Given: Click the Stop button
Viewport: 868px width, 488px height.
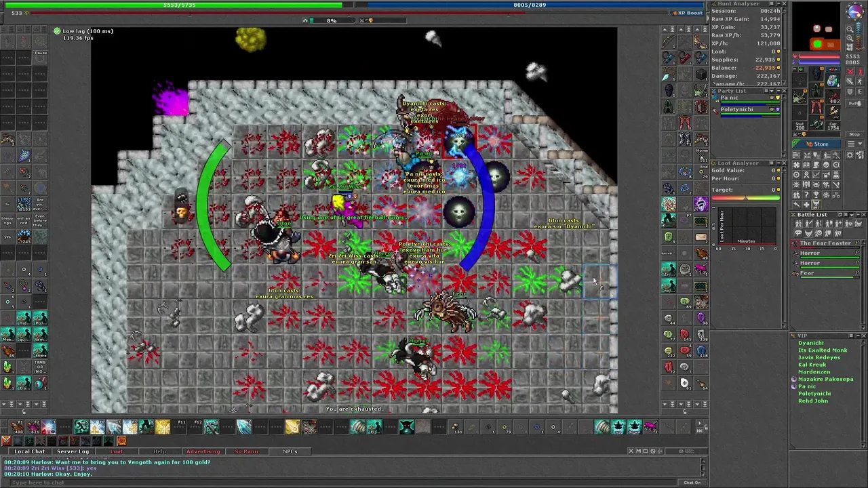Looking at the screenshot, I should point(854,134).
